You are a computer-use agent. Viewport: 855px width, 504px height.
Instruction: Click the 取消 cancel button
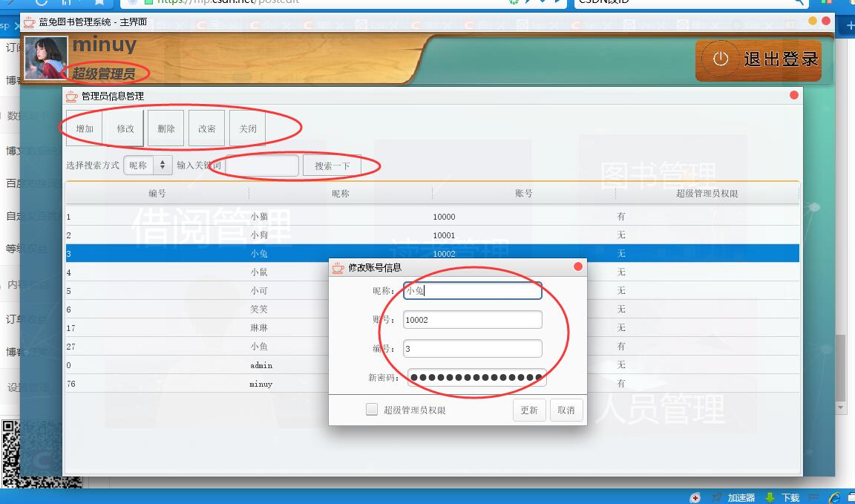click(x=566, y=410)
